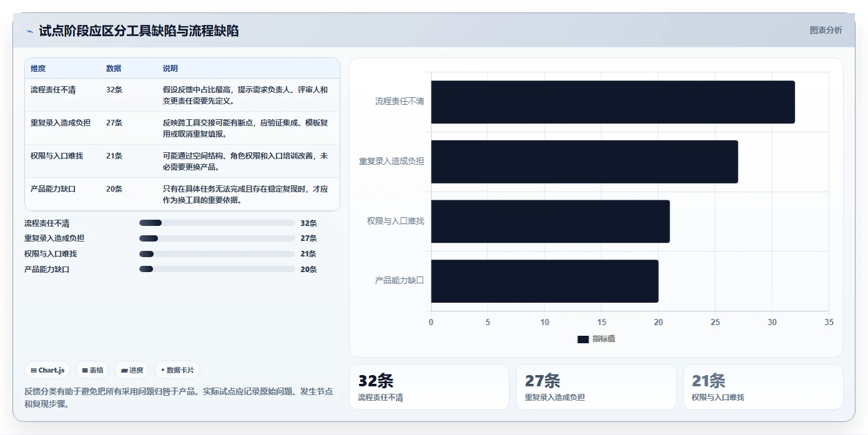Click the 重复录入造成负担 bar in the chart
This screenshot has width=868, height=435.
(x=584, y=162)
